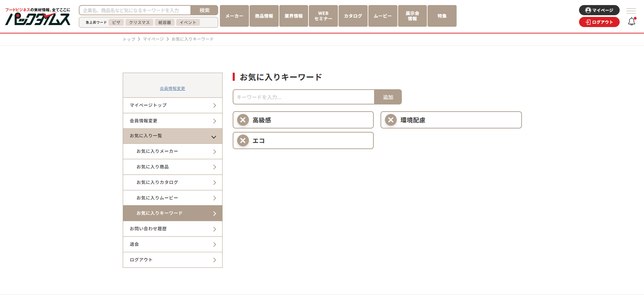Click the マイページ user button

tap(599, 10)
